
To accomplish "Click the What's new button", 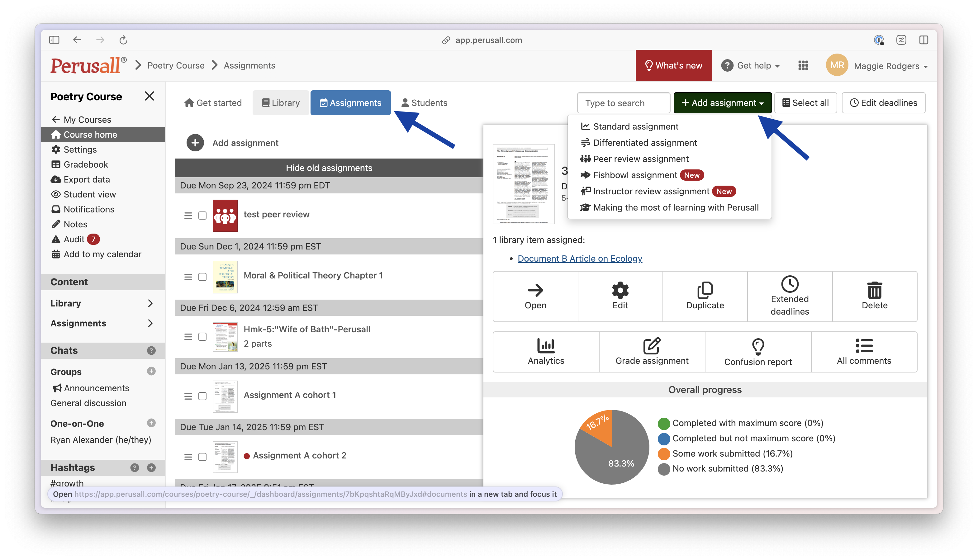I will coord(673,65).
